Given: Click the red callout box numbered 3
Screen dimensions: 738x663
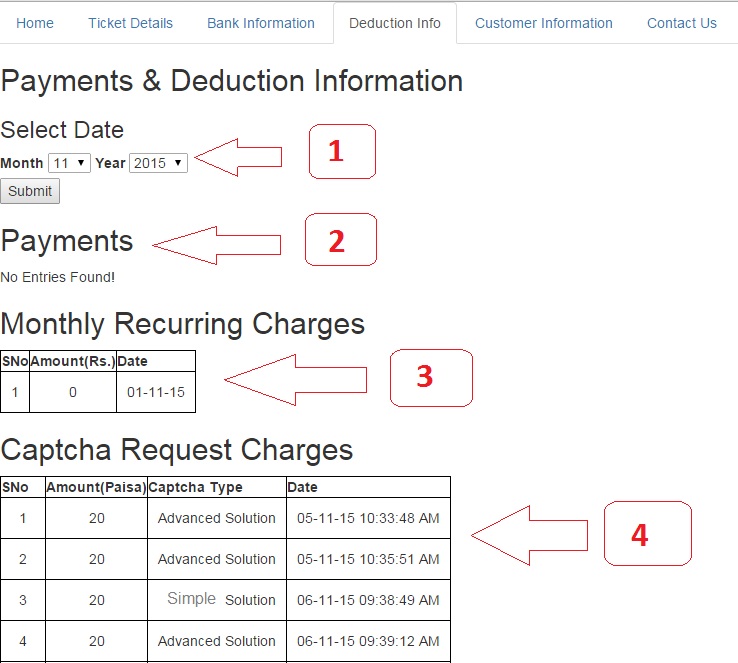Looking at the screenshot, I should pyautogui.click(x=430, y=378).
